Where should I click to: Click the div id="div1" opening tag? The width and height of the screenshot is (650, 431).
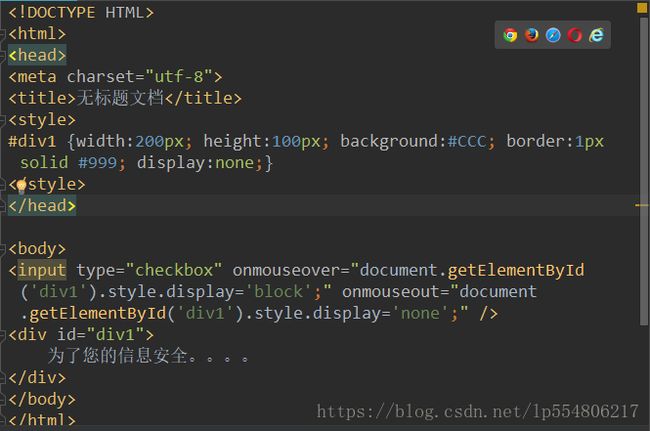pyautogui.click(x=81, y=335)
